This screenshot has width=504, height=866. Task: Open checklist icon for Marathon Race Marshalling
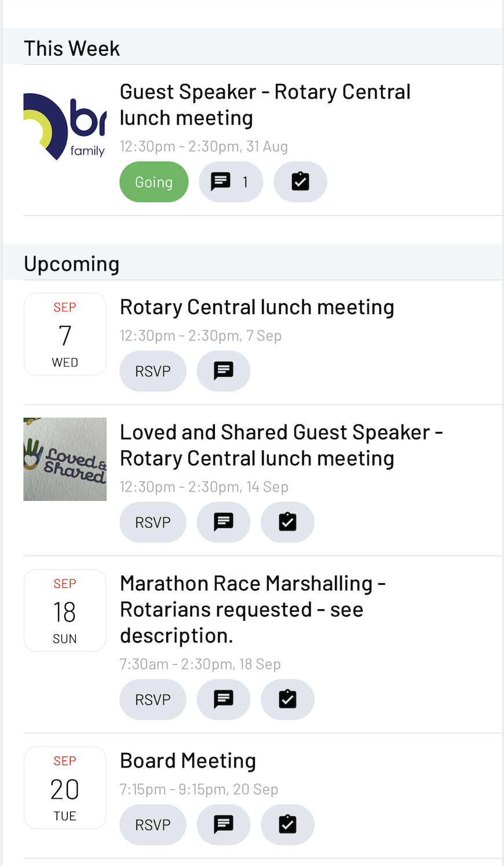[x=287, y=700]
